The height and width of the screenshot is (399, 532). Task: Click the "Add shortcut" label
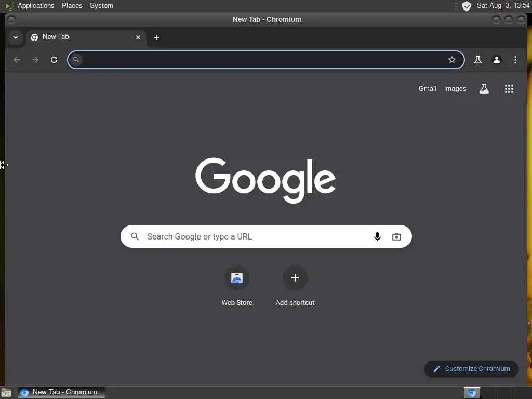[x=295, y=303]
